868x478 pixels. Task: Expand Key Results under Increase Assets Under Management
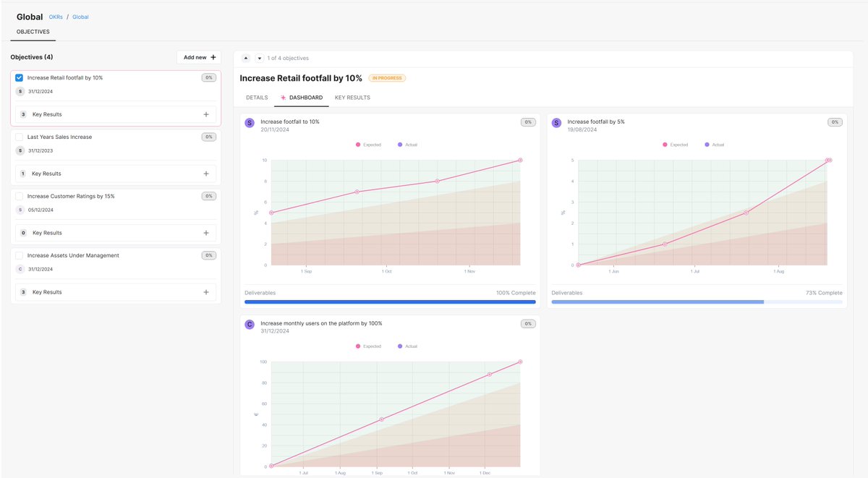116,292
